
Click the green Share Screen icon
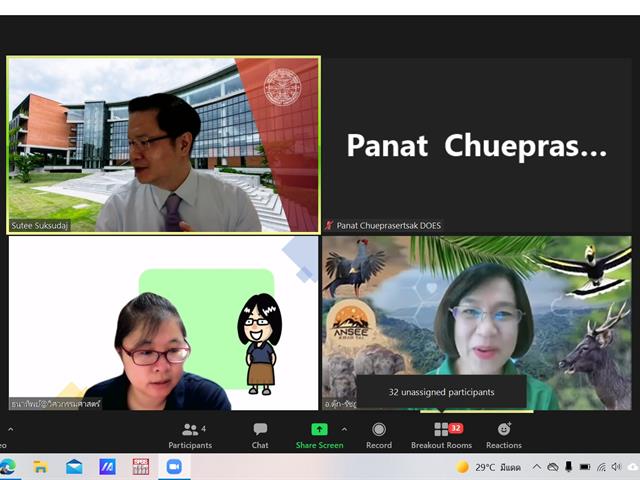pyautogui.click(x=319, y=429)
